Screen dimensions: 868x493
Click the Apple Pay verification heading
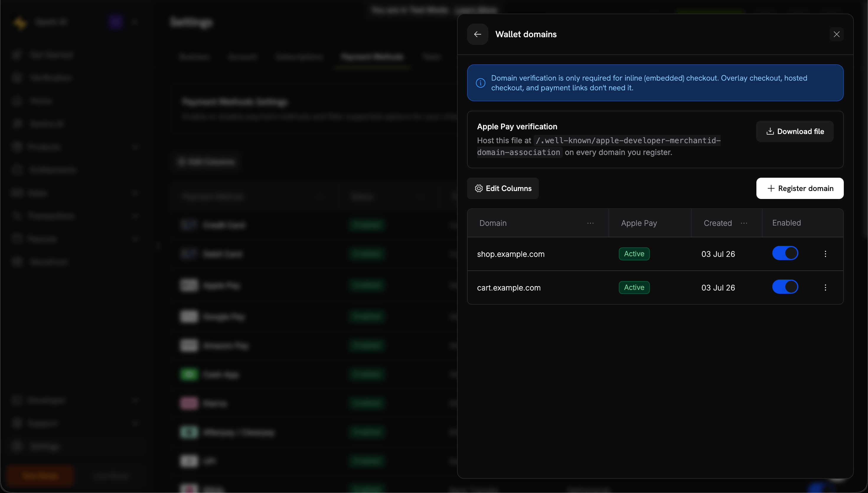pyautogui.click(x=517, y=127)
